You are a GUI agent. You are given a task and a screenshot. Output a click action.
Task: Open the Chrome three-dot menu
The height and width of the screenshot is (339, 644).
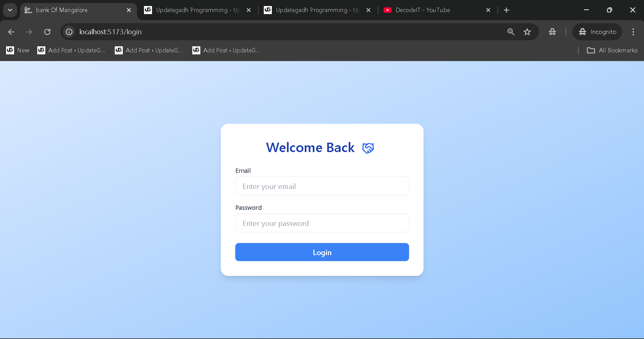click(633, 32)
